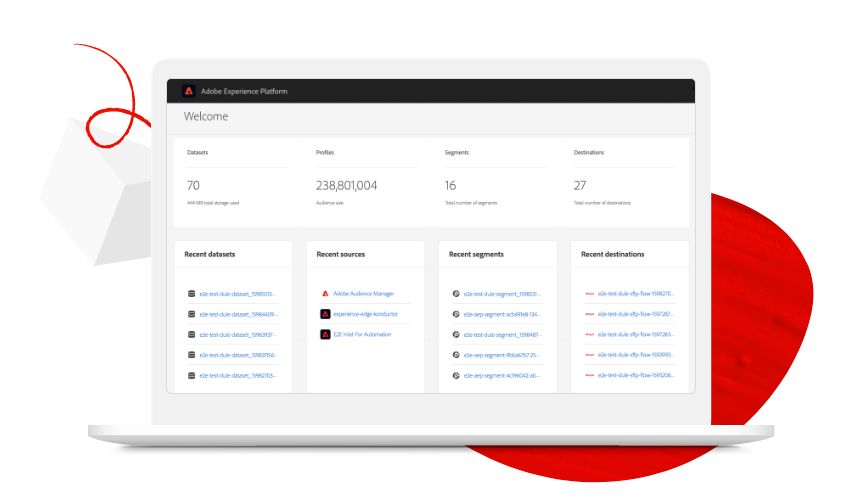The height and width of the screenshot is (504, 860).
Task: Click the segment icon beside e2e-aep-segment-9bba67b7
Action: (456, 355)
